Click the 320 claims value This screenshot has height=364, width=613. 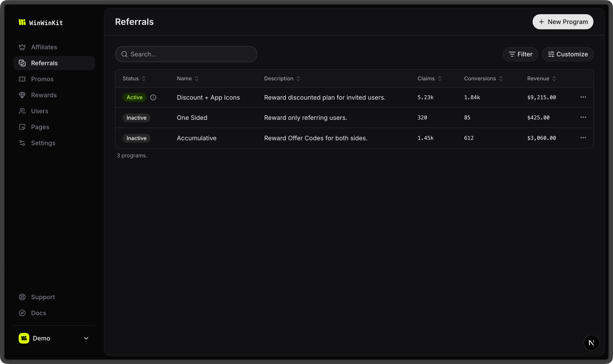[x=422, y=117]
